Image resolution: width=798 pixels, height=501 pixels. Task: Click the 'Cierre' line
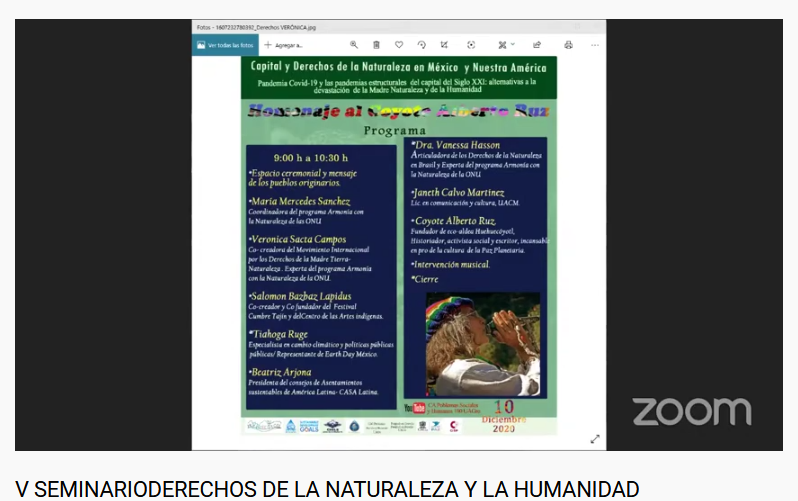click(425, 280)
